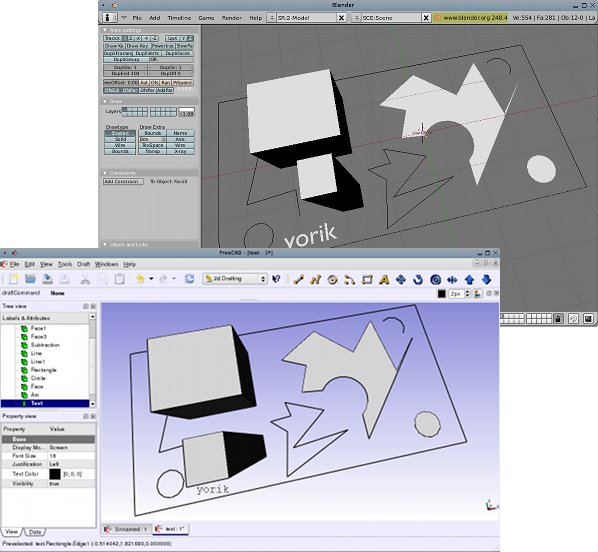Open the Draft menu in FreeCAD
The width and height of the screenshot is (598, 552).
point(84,264)
